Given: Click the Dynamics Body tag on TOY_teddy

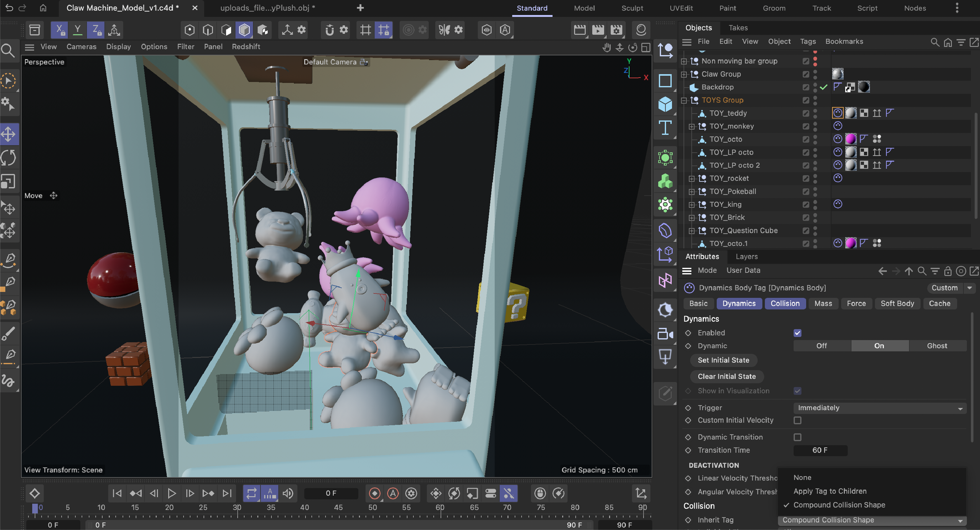Looking at the screenshot, I should coord(838,113).
